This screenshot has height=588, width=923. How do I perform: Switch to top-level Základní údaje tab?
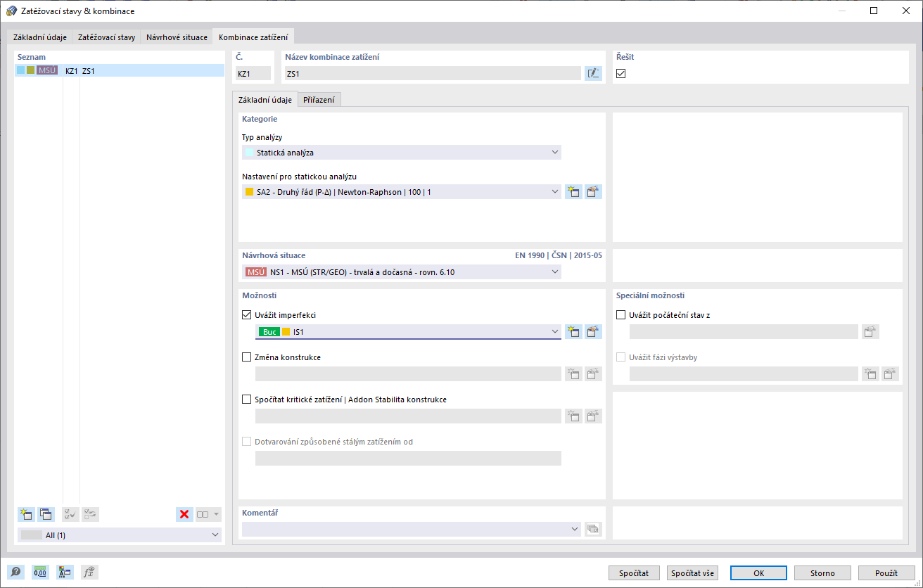pyautogui.click(x=40, y=37)
